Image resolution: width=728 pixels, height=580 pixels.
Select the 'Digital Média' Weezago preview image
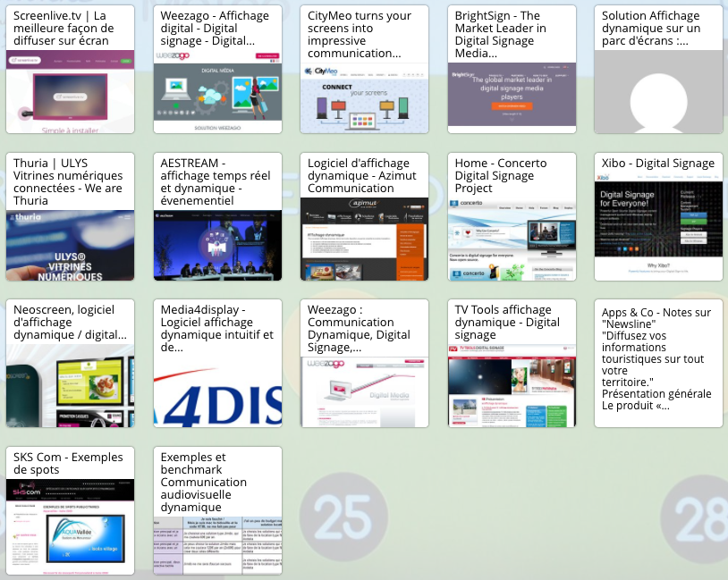(x=217, y=92)
